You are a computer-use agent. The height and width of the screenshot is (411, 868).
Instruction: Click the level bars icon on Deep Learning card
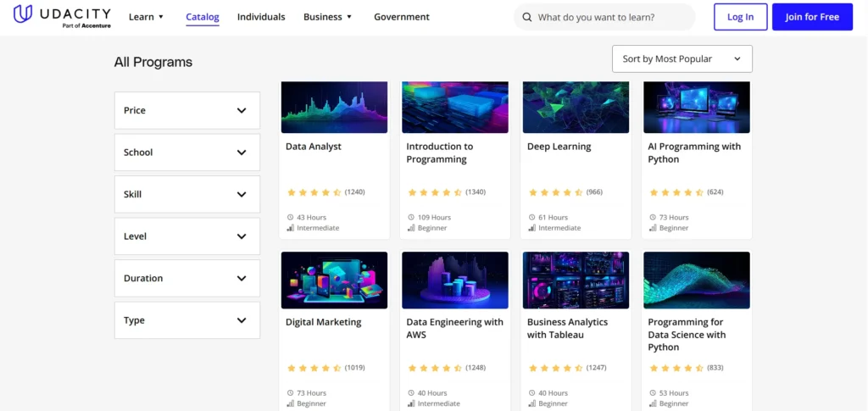(532, 228)
